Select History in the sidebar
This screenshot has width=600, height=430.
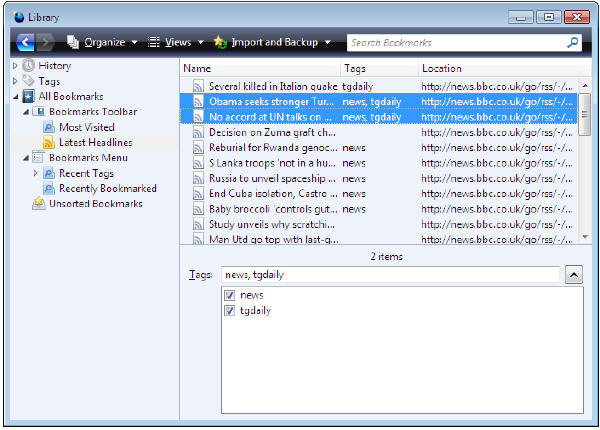pos(55,66)
